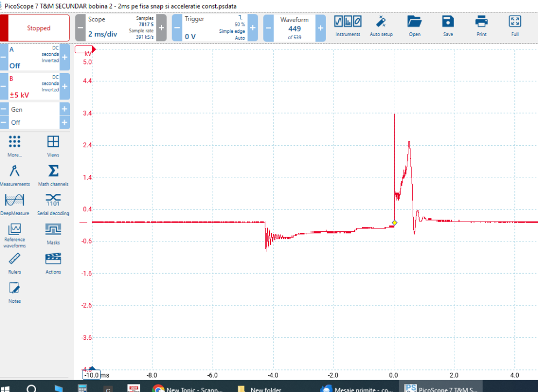The image size is (538, 392).
Task: Open channel B options with plus expander
Action: coord(66,86)
